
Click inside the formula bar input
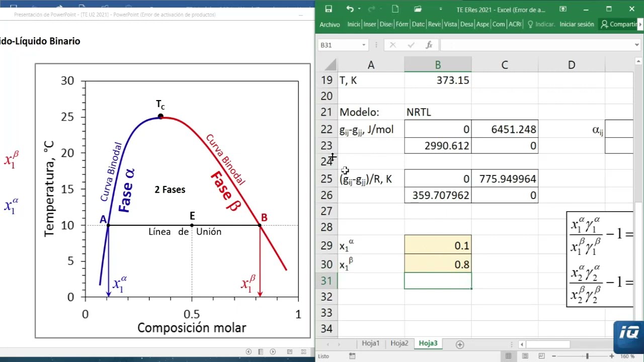536,45
